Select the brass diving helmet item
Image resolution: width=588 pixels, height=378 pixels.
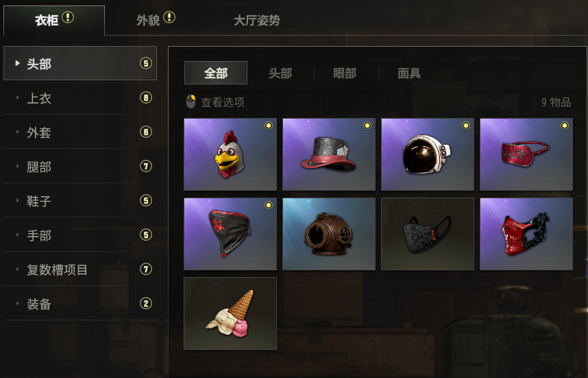[329, 234]
